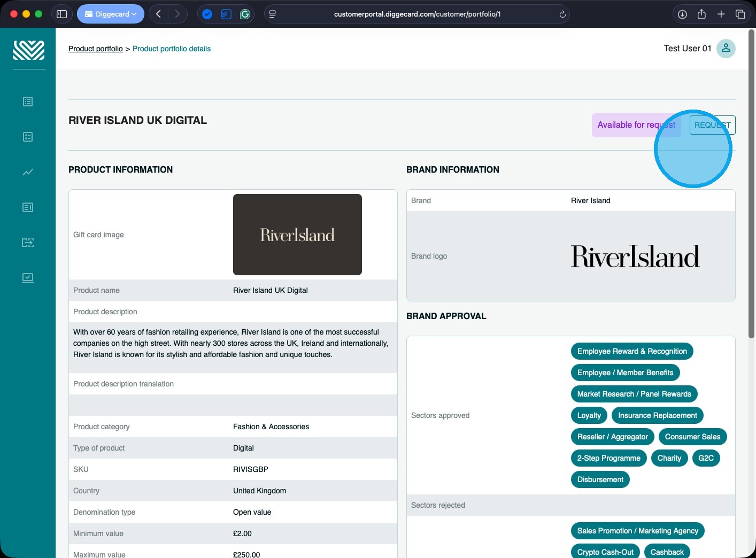Select the Employee Reward & Recognition tag

click(x=632, y=351)
